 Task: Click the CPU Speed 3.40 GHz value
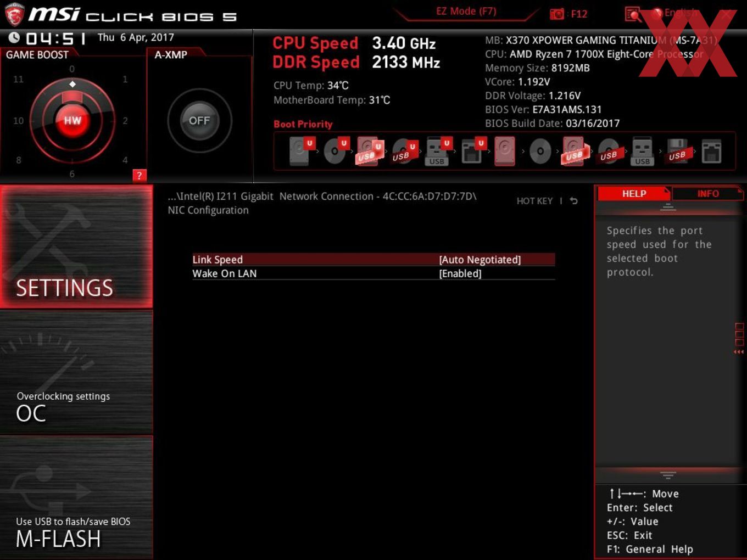pyautogui.click(x=404, y=43)
